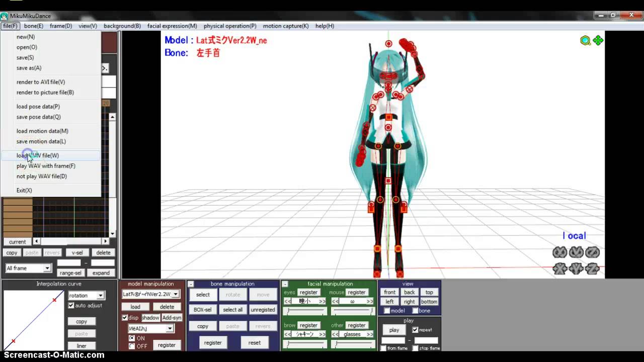Enable the model checkbox in view panel
Screen dimensions: 644x362
386,311
